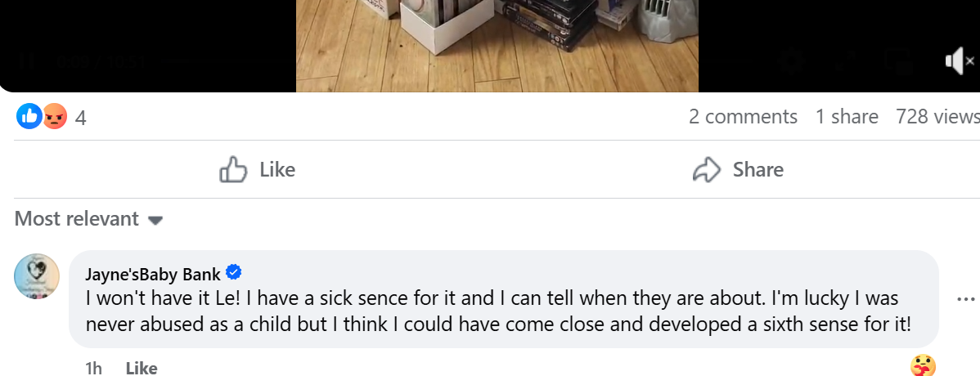Open the 2 comments link
Viewport: 980px width, 376px height.
coord(743,117)
